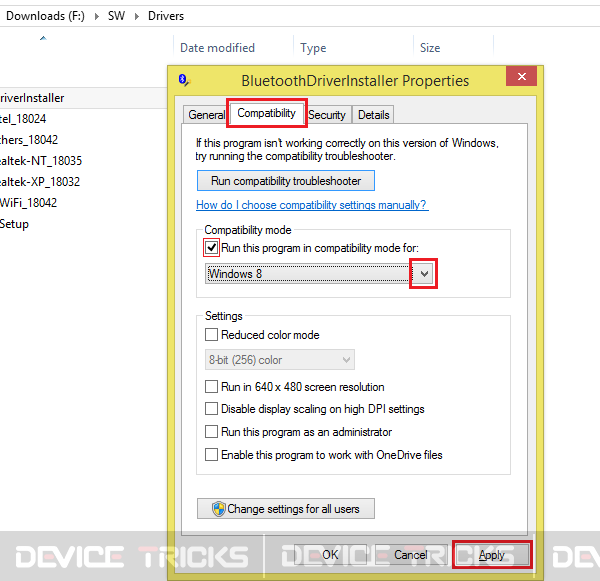The image size is (600, 581).
Task: Select the altek-NT_18035 file in Explorer
Action: pyautogui.click(x=41, y=161)
